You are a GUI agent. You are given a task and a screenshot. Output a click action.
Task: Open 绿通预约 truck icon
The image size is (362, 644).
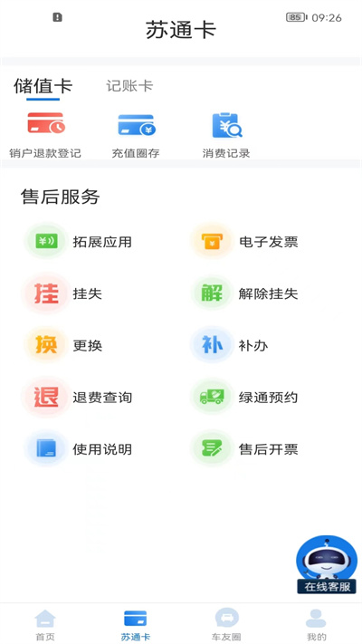point(212,397)
